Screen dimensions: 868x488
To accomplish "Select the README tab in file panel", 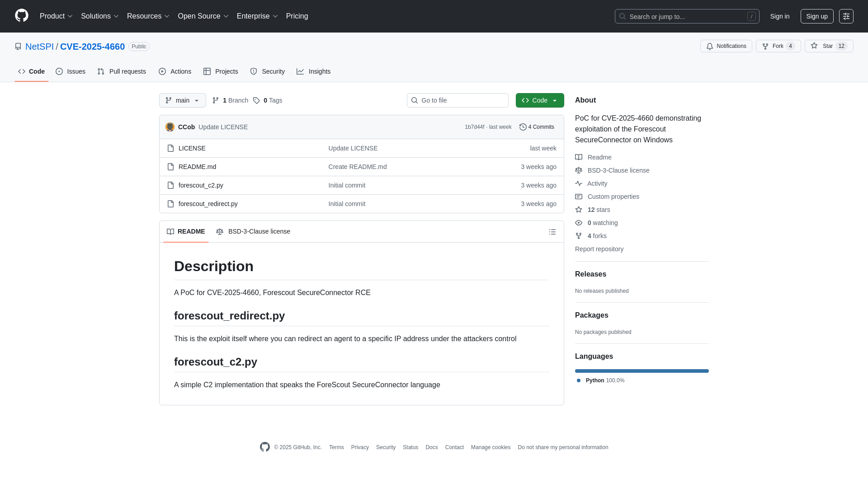I will click(x=186, y=231).
